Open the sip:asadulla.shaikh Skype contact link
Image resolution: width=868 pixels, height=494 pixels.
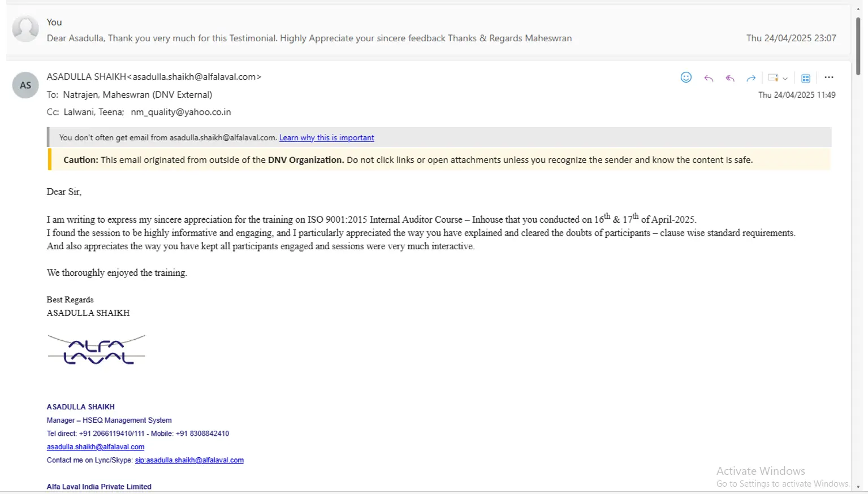coord(189,460)
